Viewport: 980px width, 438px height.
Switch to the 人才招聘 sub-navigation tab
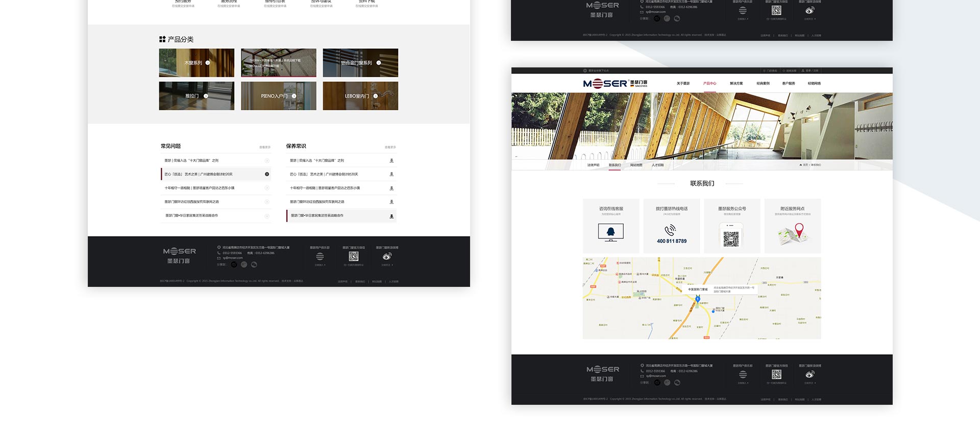657,165
